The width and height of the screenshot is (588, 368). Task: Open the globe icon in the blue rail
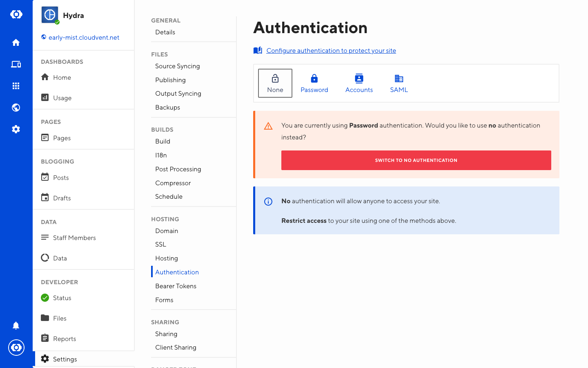click(16, 108)
